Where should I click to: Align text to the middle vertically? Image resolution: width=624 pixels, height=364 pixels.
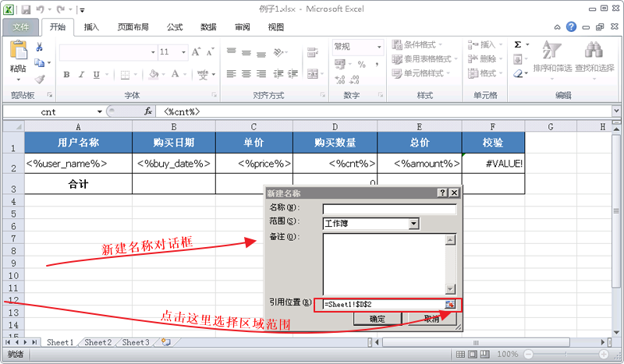tap(246, 52)
